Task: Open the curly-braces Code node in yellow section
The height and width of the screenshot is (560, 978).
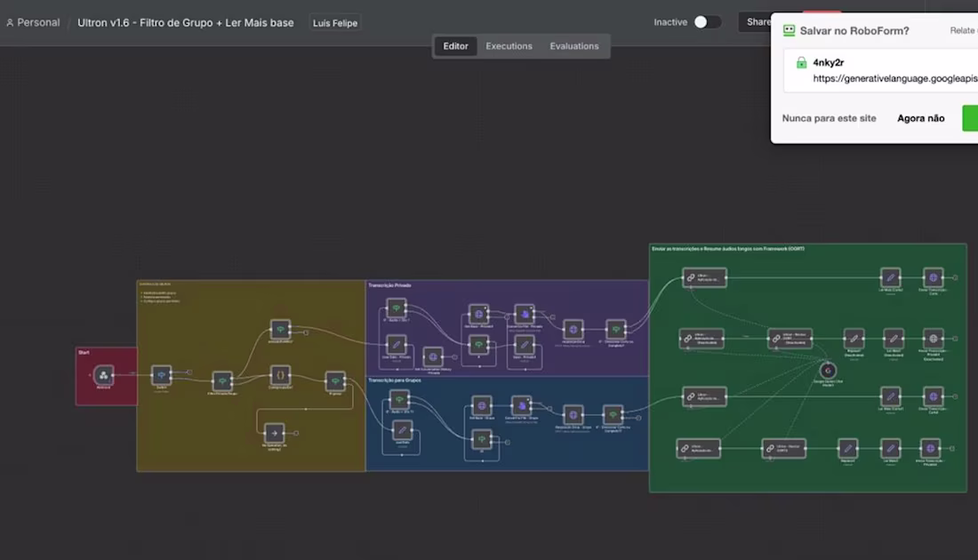Action: click(x=280, y=375)
